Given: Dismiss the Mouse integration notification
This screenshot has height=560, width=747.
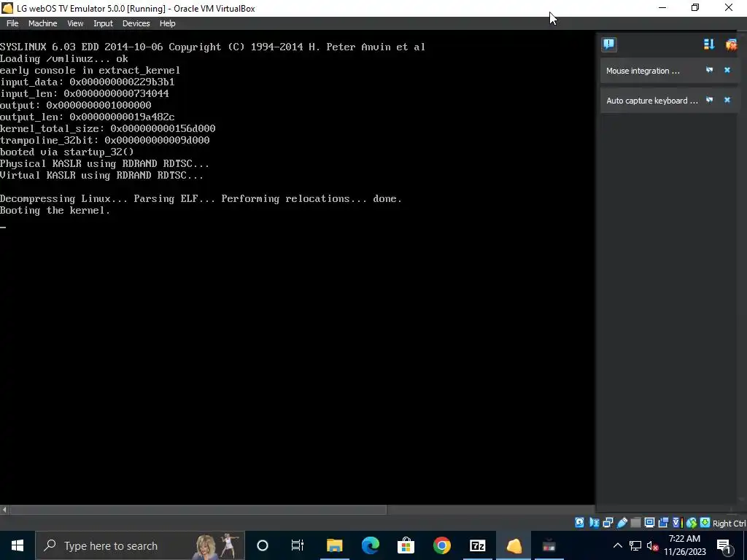Looking at the screenshot, I should point(727,70).
